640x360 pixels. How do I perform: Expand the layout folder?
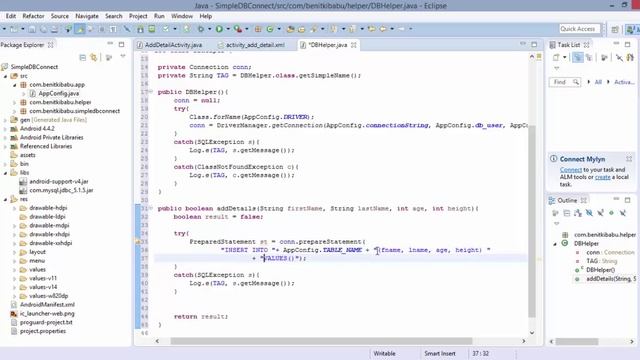pyautogui.click(x=15, y=252)
